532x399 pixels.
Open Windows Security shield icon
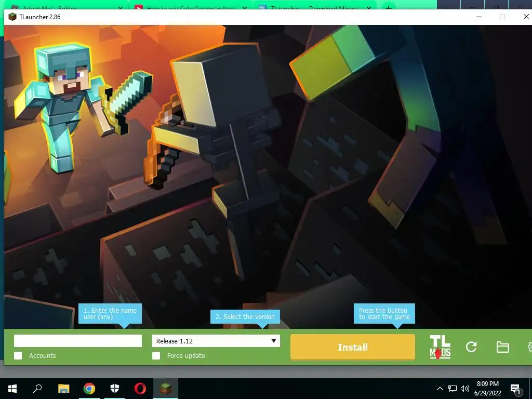115,389
